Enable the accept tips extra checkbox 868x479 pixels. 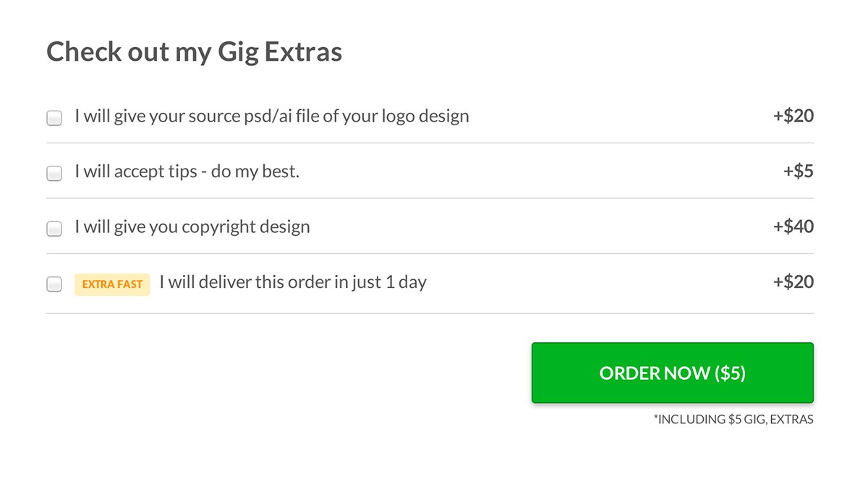[54, 174]
